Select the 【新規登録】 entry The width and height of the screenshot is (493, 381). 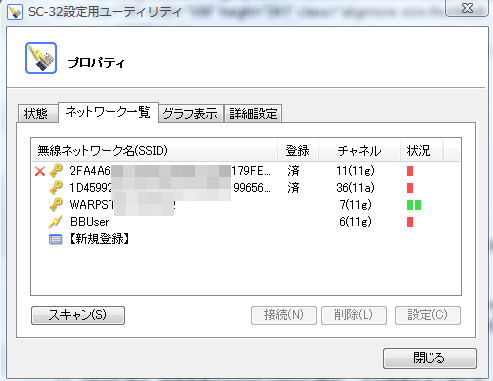click(x=99, y=239)
